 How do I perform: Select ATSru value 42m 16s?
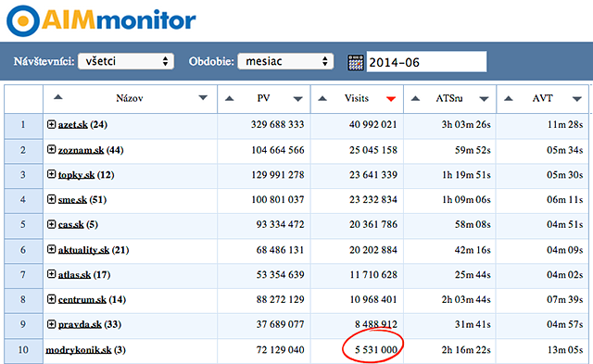pyautogui.click(x=473, y=250)
